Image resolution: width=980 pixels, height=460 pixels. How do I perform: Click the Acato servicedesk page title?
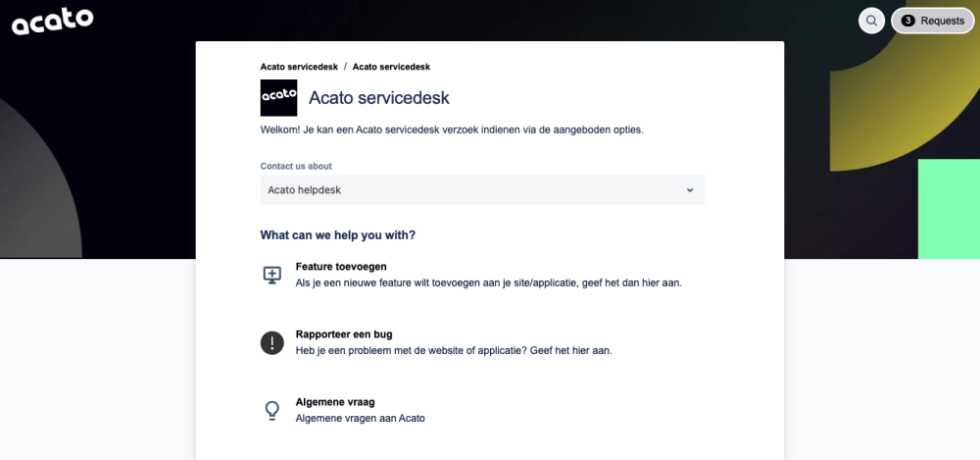click(x=378, y=98)
